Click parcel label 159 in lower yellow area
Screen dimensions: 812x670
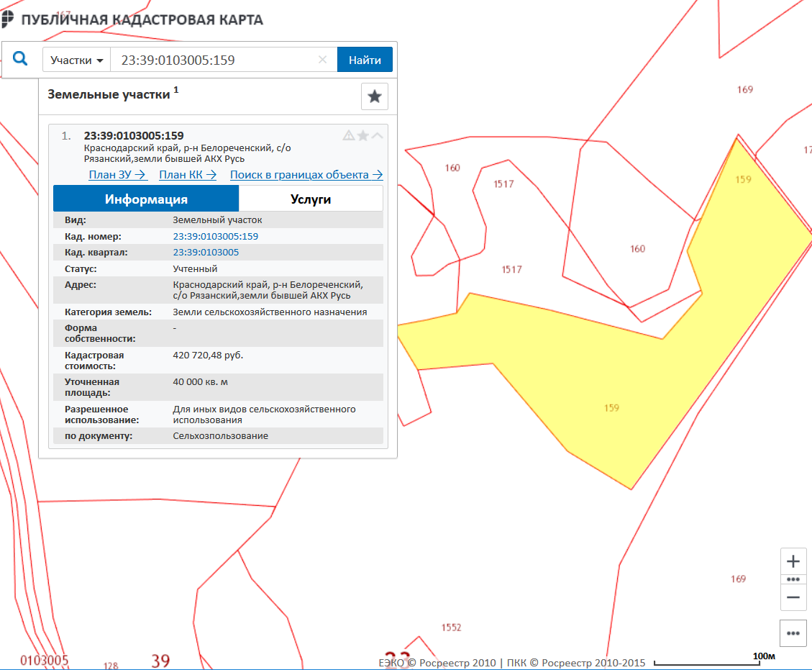pyautogui.click(x=611, y=408)
